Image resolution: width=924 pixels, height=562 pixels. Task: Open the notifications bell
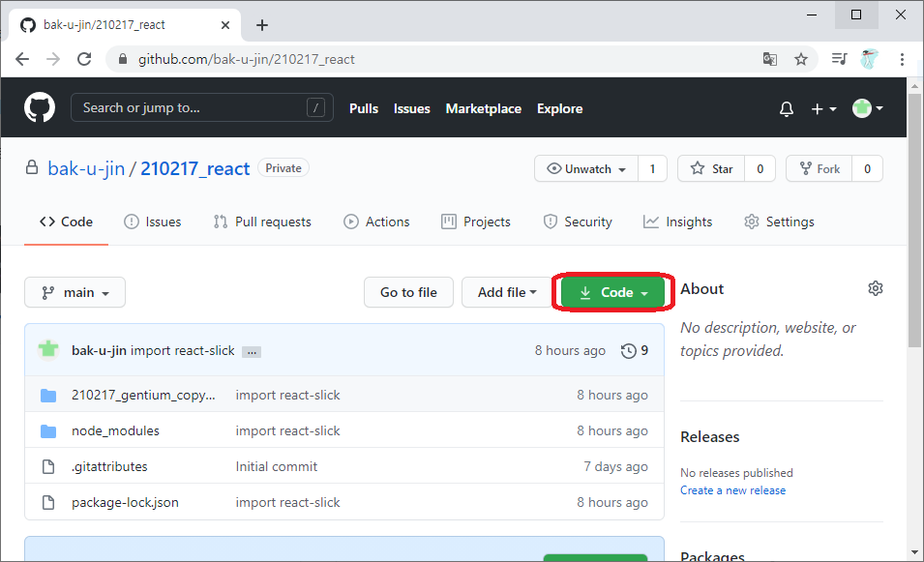[x=786, y=109]
